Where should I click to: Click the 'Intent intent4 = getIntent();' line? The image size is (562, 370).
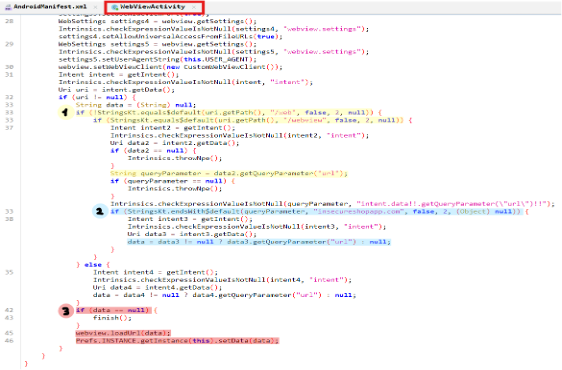coord(155,272)
